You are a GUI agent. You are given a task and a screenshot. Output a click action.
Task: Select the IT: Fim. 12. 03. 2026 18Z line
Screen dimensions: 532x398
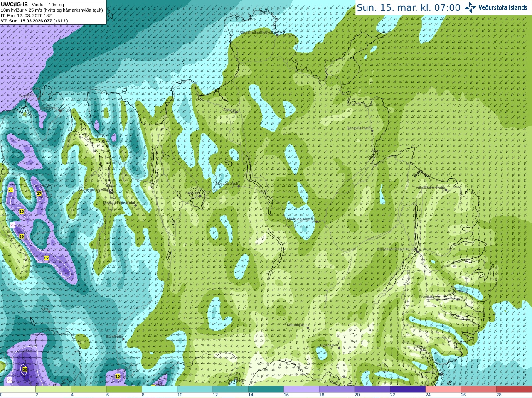pos(26,15)
